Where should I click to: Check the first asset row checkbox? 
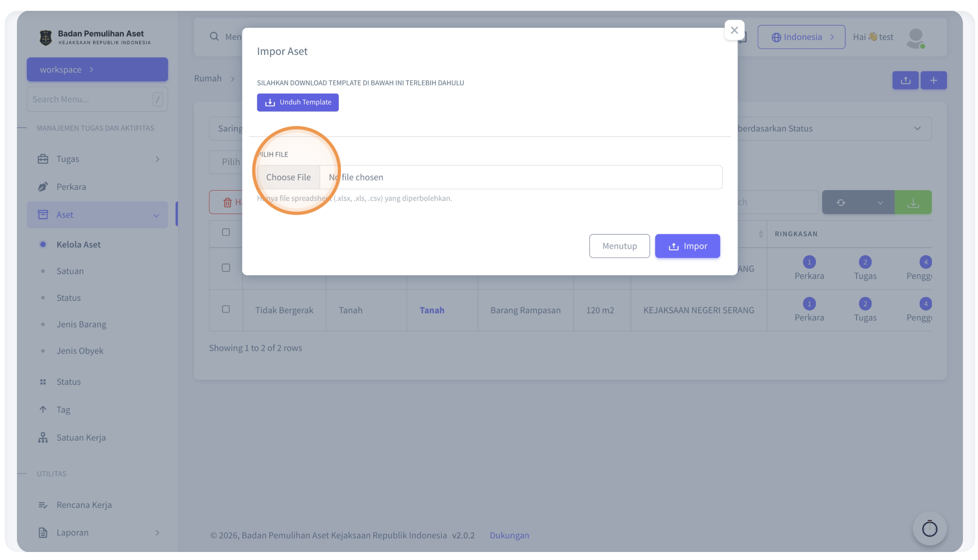[226, 268]
